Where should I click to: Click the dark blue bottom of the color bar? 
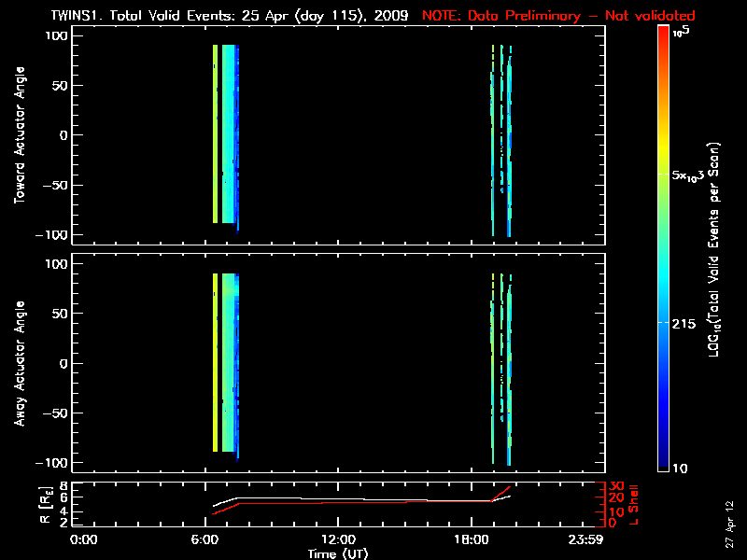coord(663,462)
